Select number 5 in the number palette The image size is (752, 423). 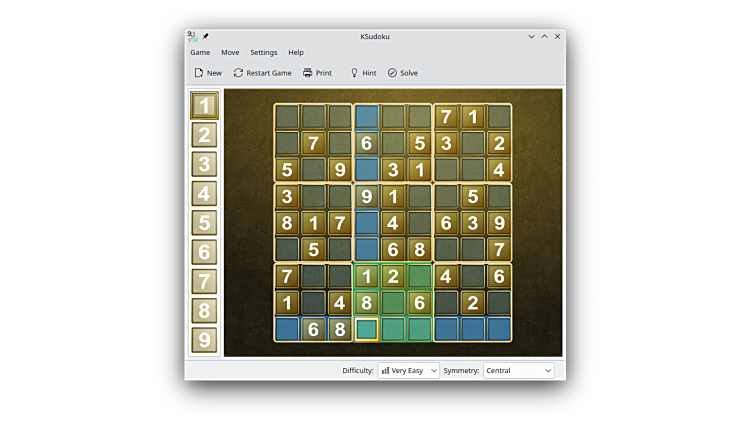pos(204,223)
